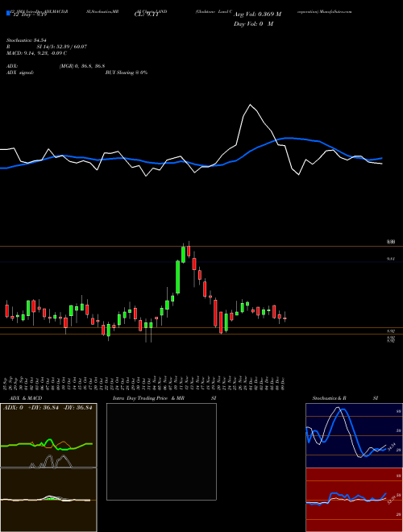The width and height of the screenshot is (403, 532).
Task: Click the 'CL: 9.11' closing price label
Action: coord(146,15)
